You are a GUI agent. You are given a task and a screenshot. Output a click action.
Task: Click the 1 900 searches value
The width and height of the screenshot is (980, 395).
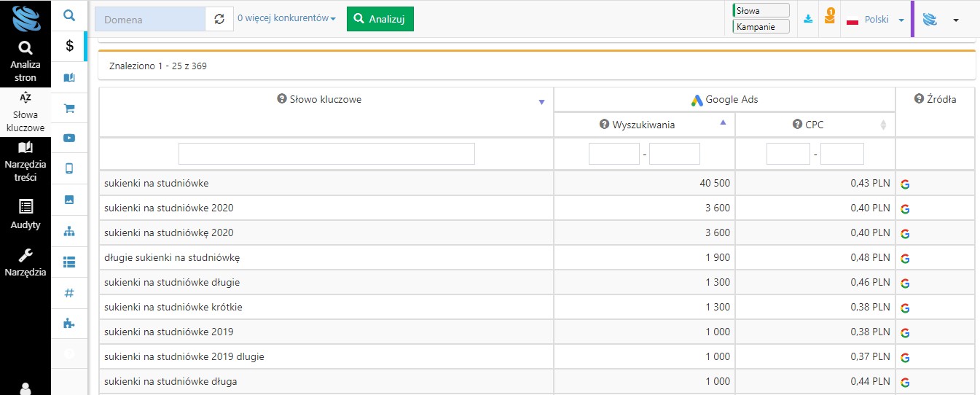(718, 257)
